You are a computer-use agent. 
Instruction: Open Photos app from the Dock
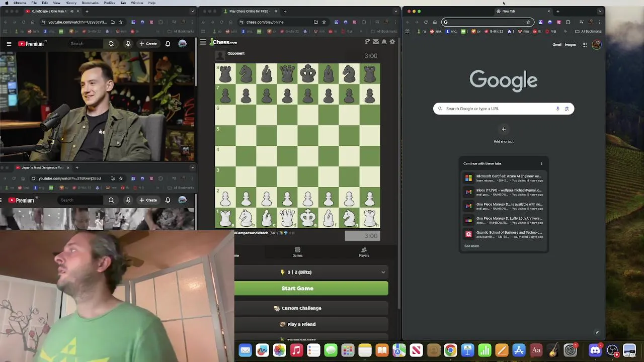click(x=279, y=350)
